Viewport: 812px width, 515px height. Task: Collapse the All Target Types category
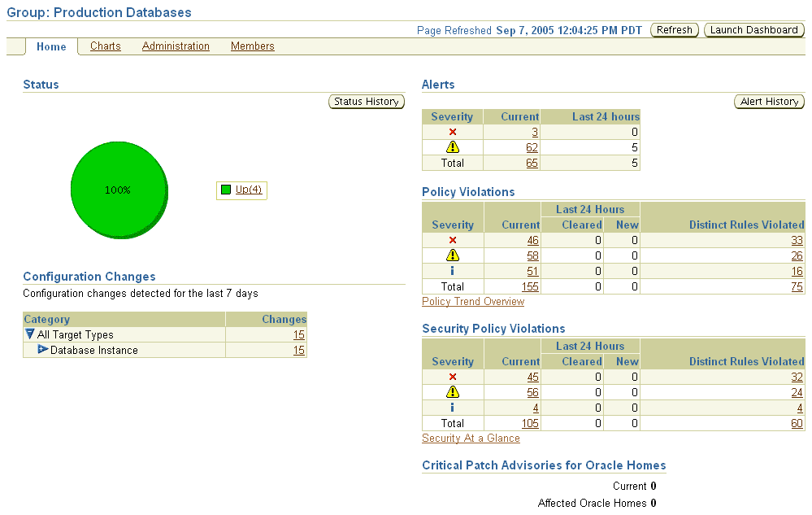pos(29,334)
